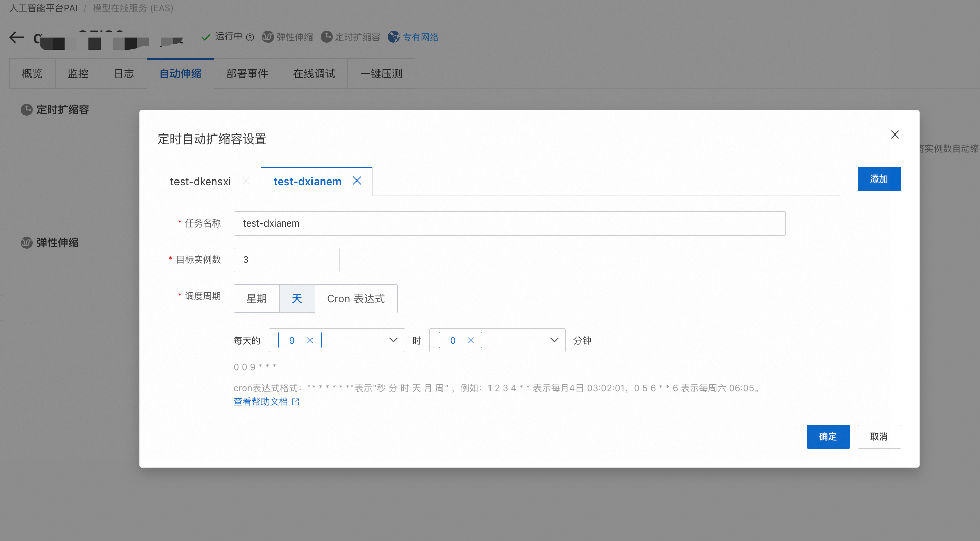
Task: Click the 分钟 label
Action: [x=582, y=341]
